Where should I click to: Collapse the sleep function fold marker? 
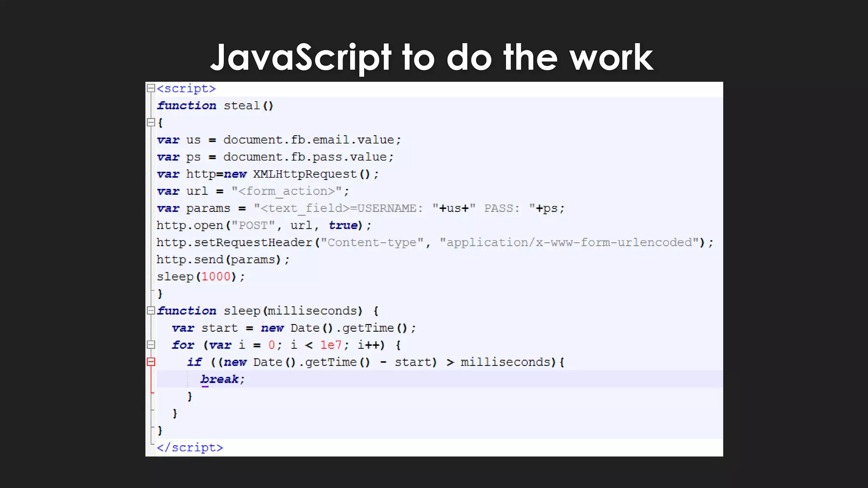[150, 311]
